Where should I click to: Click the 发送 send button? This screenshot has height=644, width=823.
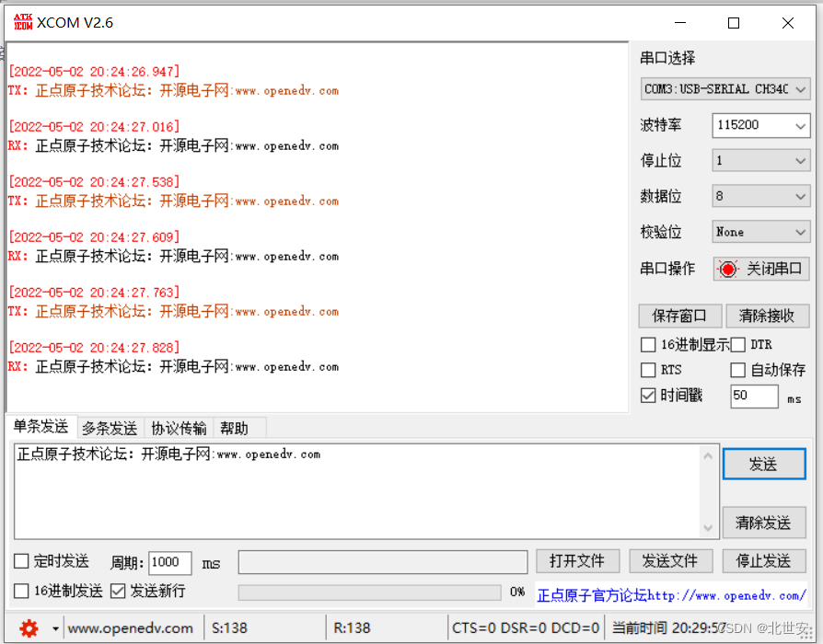(764, 464)
